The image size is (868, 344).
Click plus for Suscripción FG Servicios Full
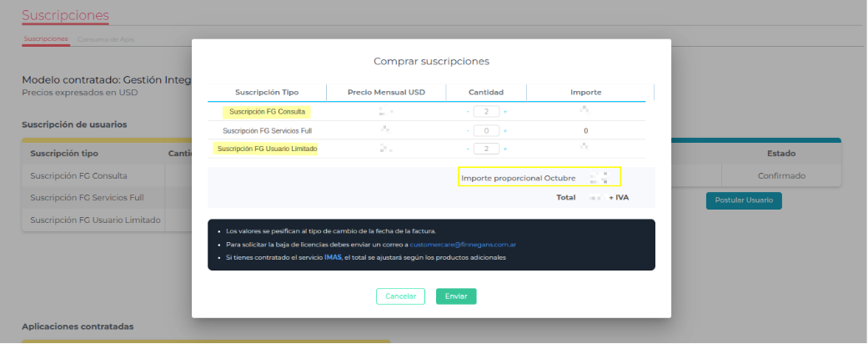coord(505,131)
